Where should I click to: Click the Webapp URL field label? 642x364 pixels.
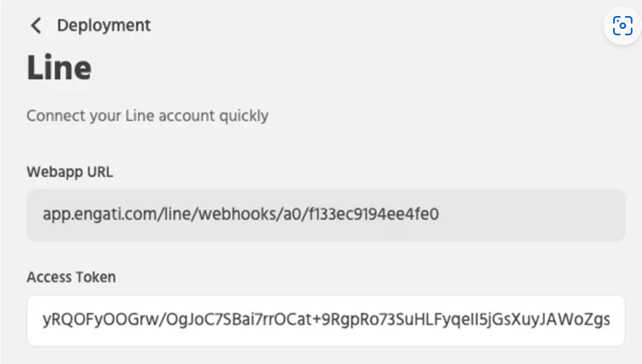pyautogui.click(x=69, y=171)
